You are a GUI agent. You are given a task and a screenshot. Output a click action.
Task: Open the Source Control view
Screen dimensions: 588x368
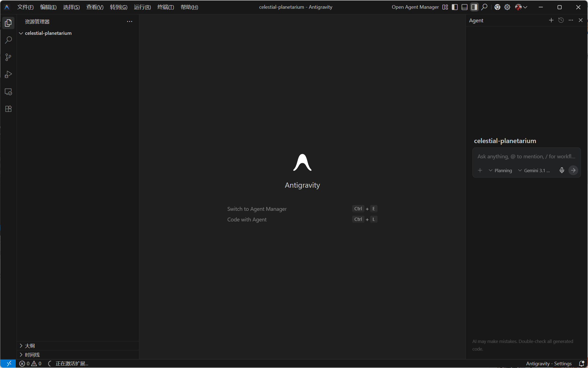point(8,57)
